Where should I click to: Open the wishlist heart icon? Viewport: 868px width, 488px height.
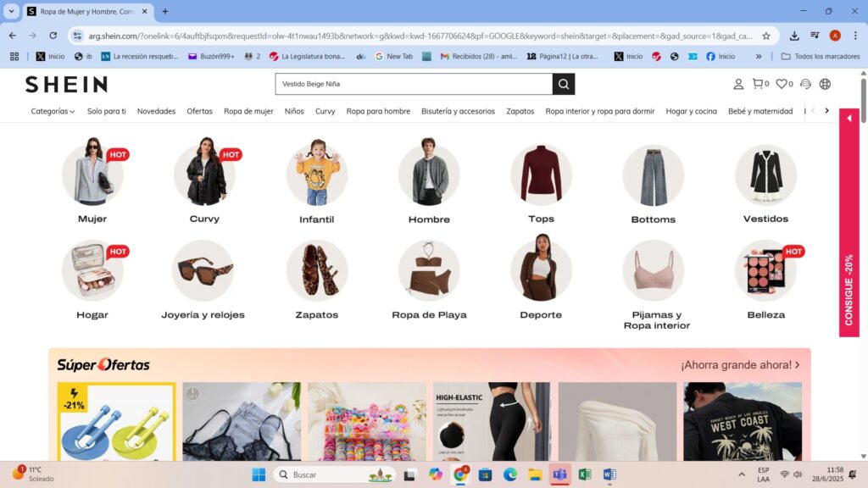tap(782, 84)
